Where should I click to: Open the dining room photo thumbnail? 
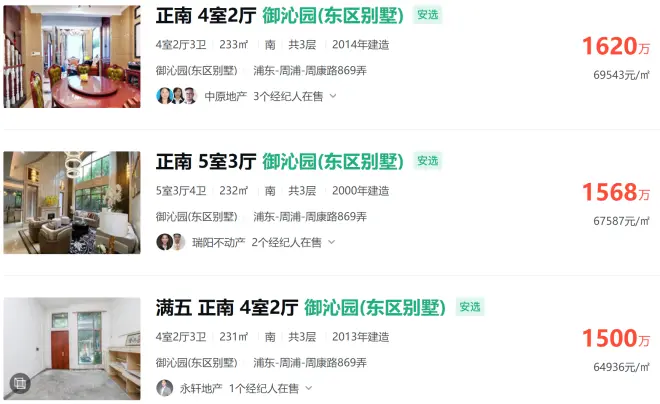(x=72, y=56)
